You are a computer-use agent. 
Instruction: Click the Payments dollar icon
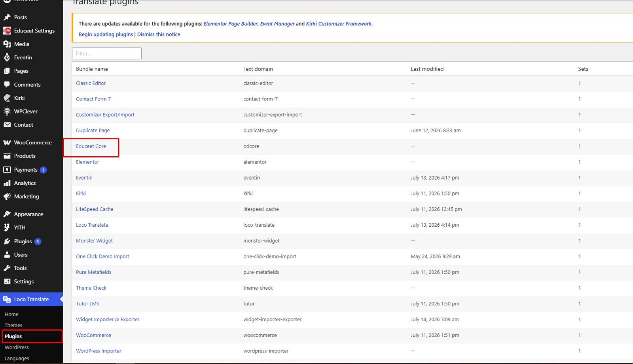coord(7,170)
